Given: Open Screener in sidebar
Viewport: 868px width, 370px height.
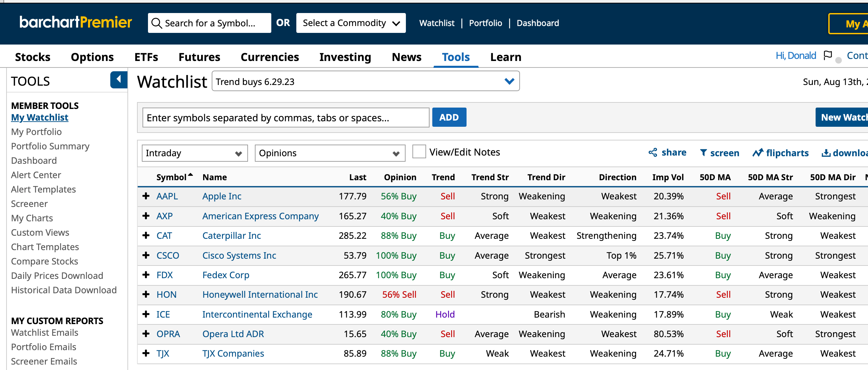Looking at the screenshot, I should tap(29, 203).
